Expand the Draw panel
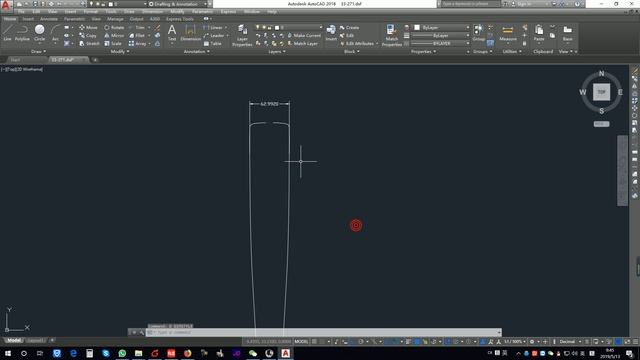640x360 pixels. pos(38,51)
